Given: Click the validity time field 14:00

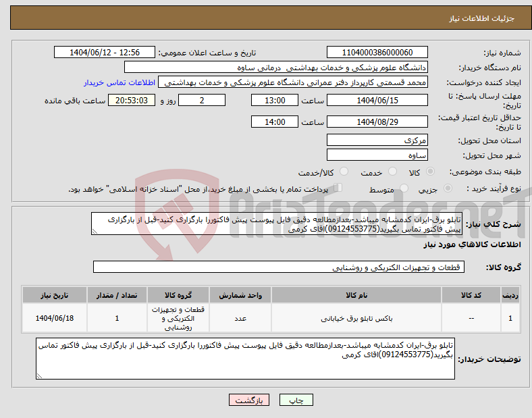Looking at the screenshot, I should [x=275, y=122].
